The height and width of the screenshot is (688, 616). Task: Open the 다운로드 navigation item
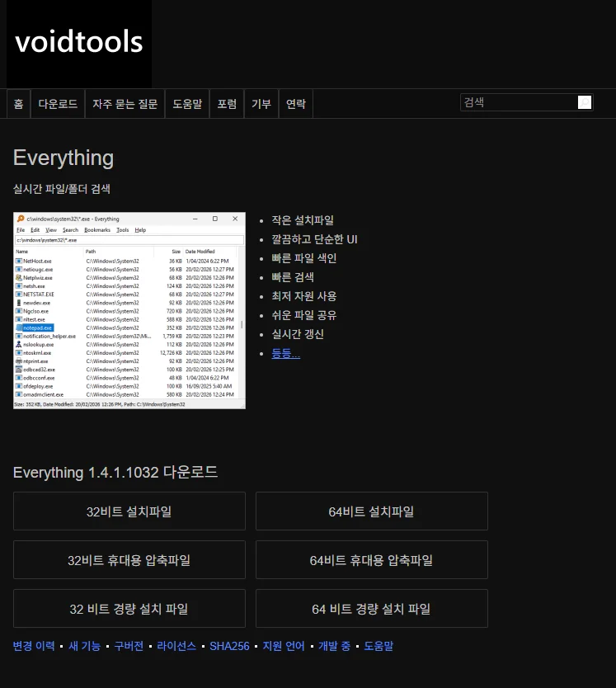pyautogui.click(x=58, y=104)
